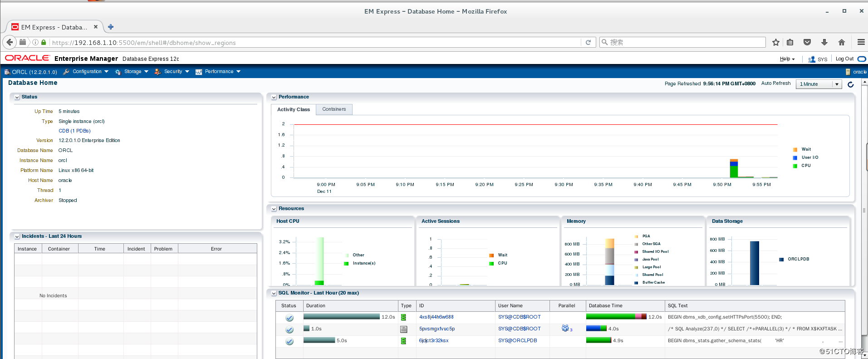
Task: Click the URL address bar
Action: (315, 42)
